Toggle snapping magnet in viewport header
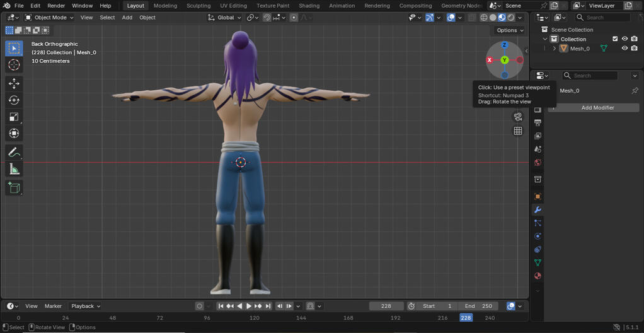Viewport: 644px width, 333px height. pos(267,18)
